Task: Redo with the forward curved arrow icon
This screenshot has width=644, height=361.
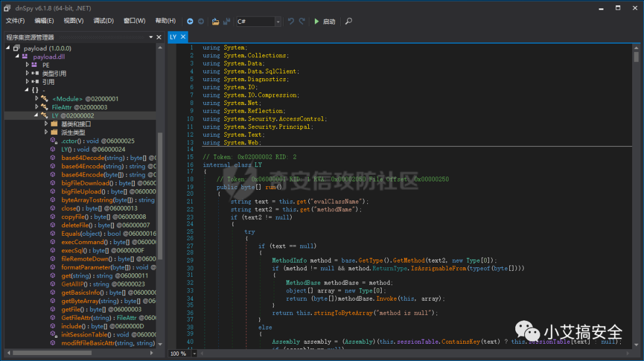Action: coord(302,21)
